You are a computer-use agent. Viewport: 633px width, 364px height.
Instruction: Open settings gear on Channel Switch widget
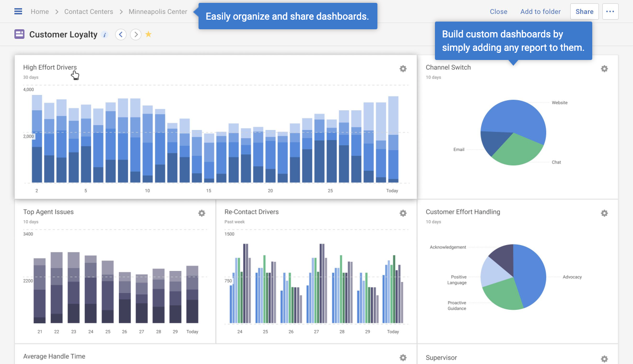click(605, 69)
